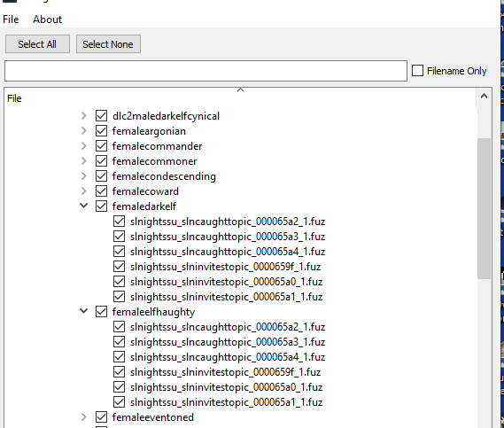
Task: Select slncaughttopic_000065a4_1.fuz filename in femaledarkelf
Action: 228,252
